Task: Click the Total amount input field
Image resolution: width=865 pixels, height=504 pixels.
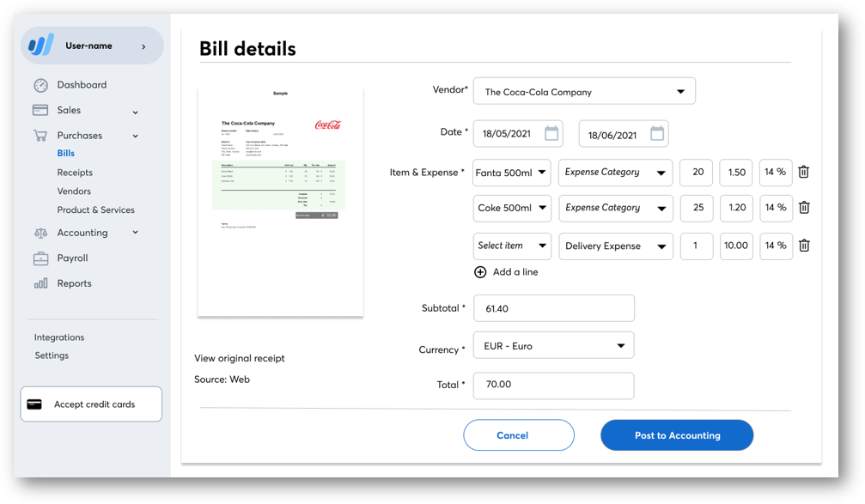Action: pos(553,385)
